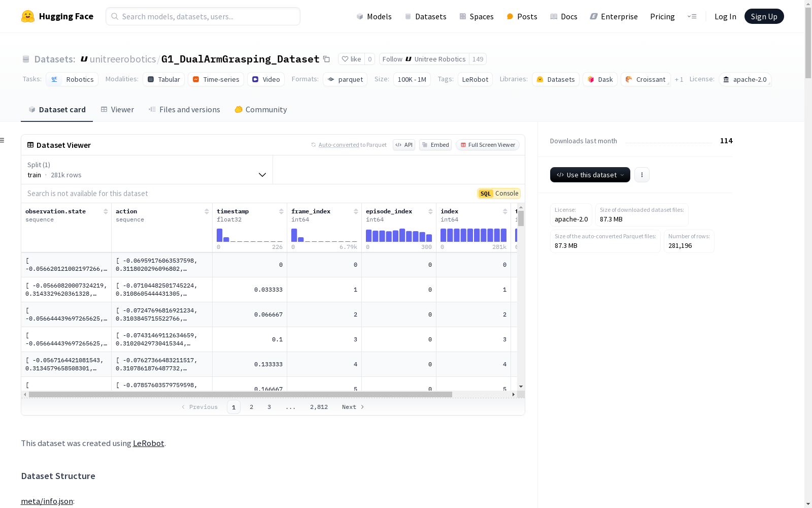Go to page 2 of rows
Screen dimensions: 812x508
(251, 407)
